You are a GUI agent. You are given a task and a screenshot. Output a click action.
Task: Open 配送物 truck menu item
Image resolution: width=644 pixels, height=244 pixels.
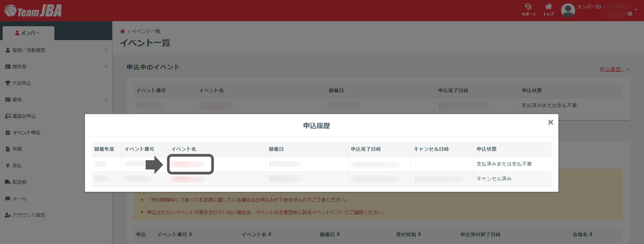19,182
